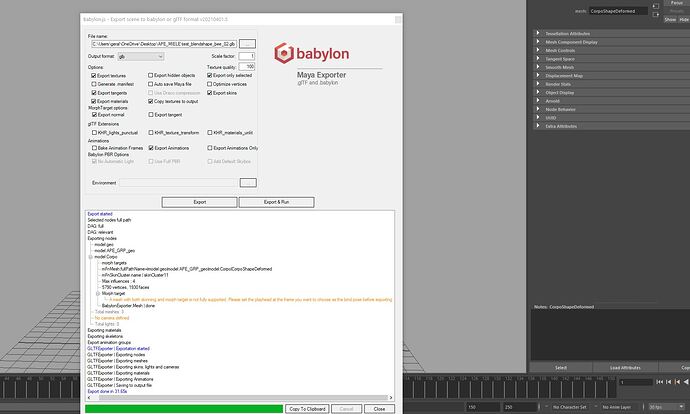This screenshot has height=414, width=690.
Task: Click the mesh name field CorpoShapeDeformed
Action: pos(618,11)
